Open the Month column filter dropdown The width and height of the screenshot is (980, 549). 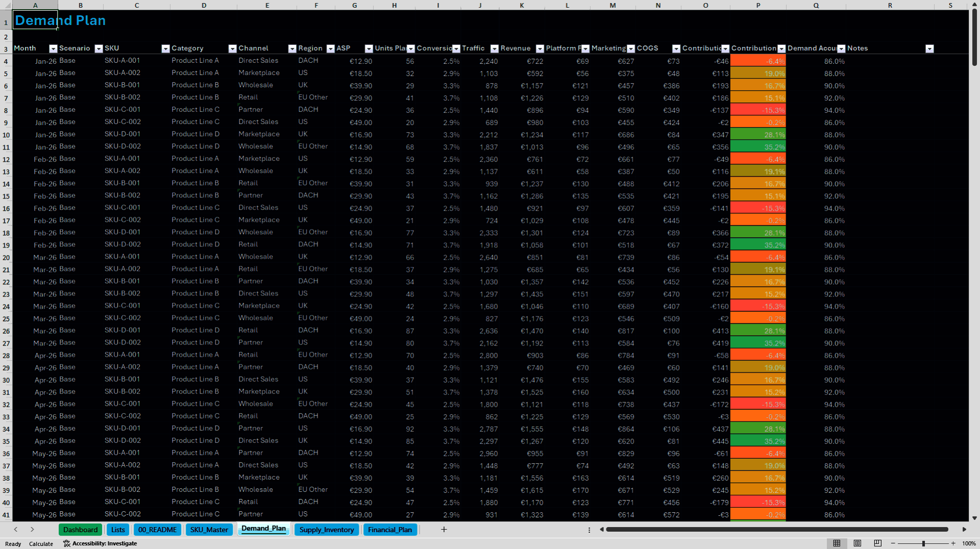coord(53,48)
